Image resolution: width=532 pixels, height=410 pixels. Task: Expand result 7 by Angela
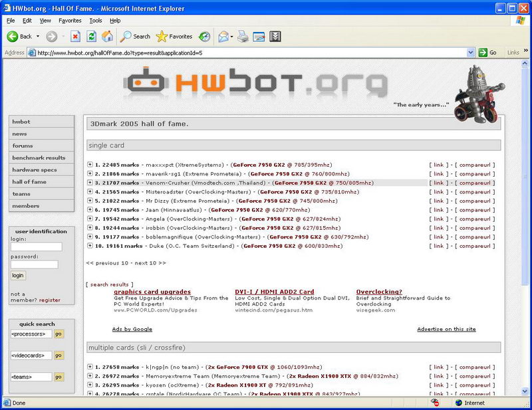(90, 219)
